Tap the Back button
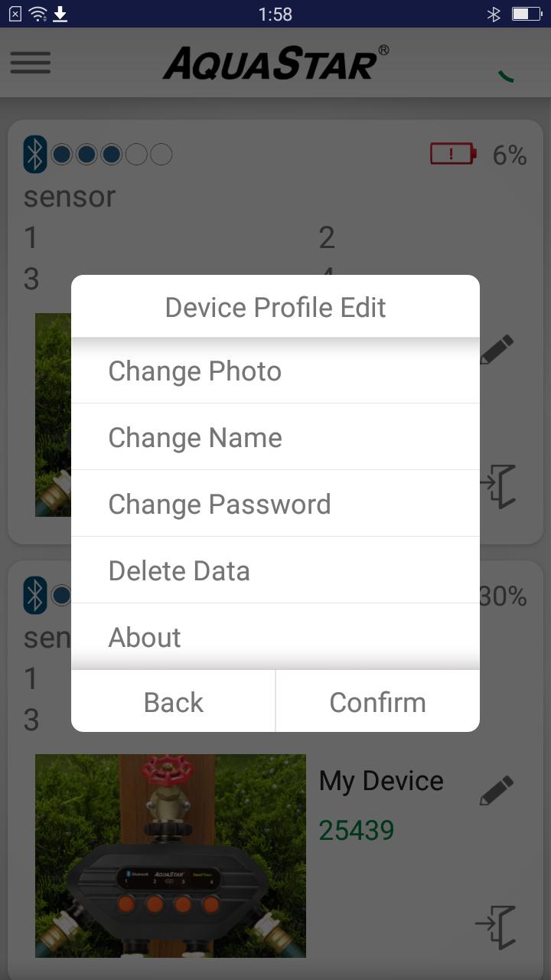This screenshot has width=551, height=980. pyautogui.click(x=173, y=702)
